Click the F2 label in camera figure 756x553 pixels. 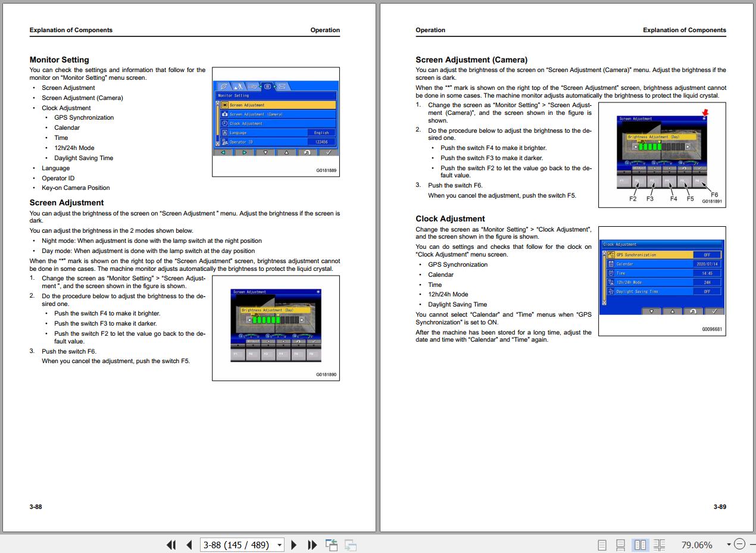point(633,199)
